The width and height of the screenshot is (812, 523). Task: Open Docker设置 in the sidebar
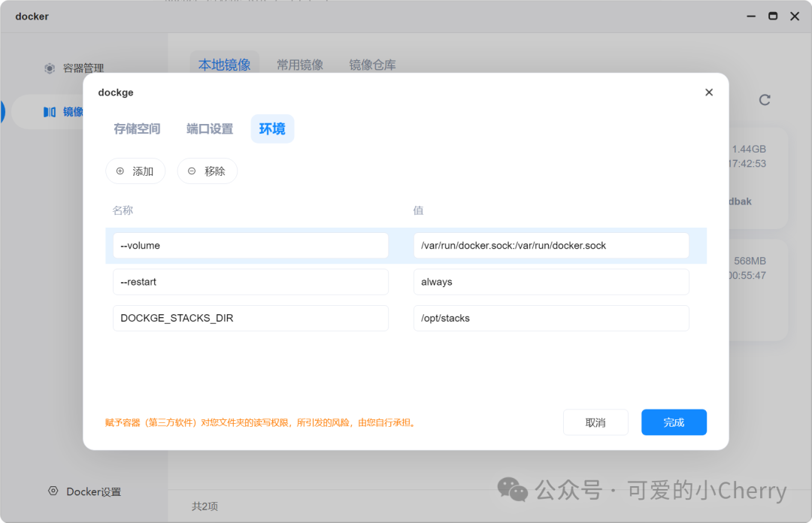93,491
